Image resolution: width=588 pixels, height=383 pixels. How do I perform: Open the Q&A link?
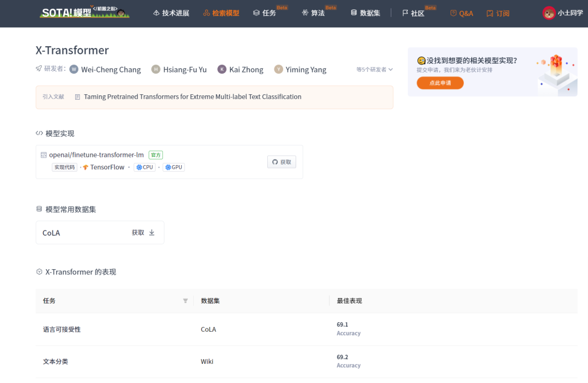pyautogui.click(x=462, y=14)
